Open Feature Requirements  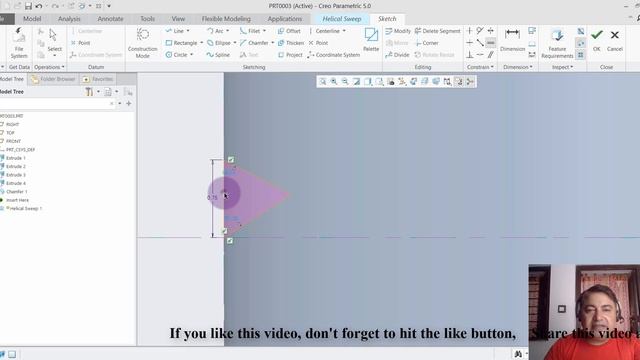[557, 44]
